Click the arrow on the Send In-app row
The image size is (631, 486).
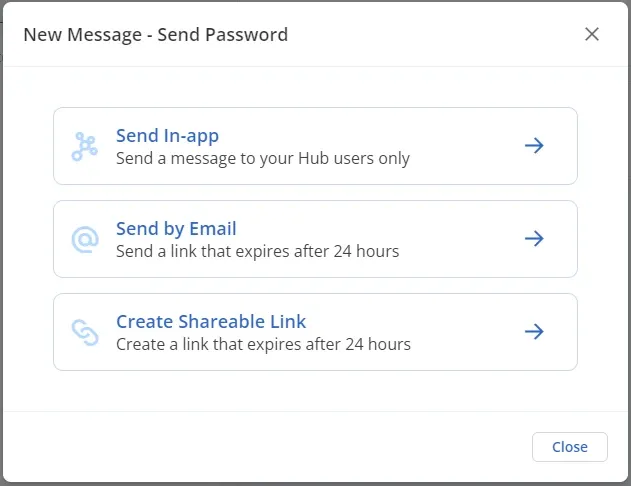pos(534,146)
